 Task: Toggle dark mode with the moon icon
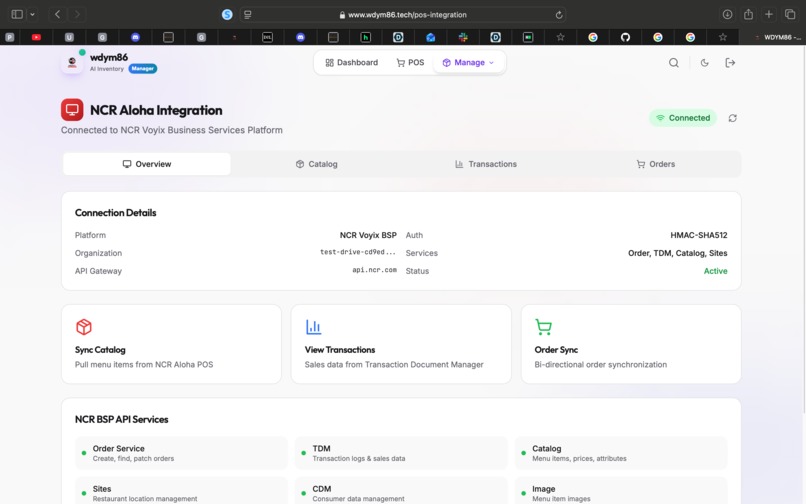point(704,63)
